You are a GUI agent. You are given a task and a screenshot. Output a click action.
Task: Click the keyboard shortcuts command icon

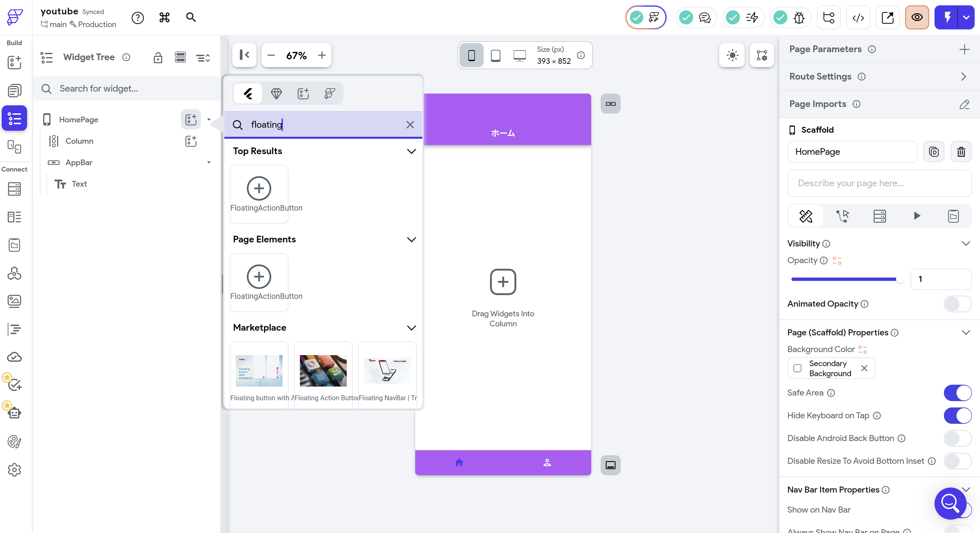click(x=165, y=17)
